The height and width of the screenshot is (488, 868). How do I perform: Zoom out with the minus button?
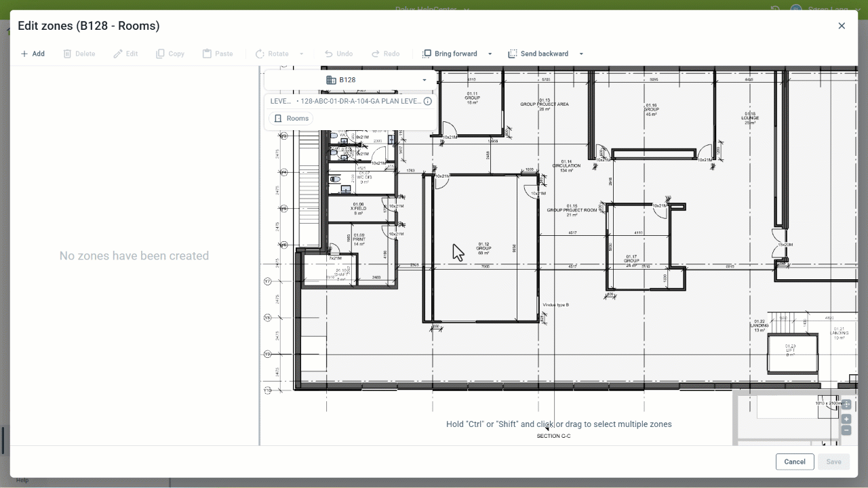click(846, 430)
